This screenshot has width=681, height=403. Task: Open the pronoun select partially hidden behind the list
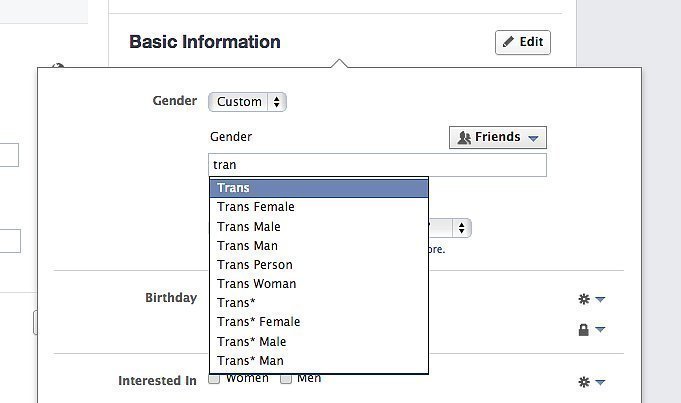pyautogui.click(x=450, y=228)
